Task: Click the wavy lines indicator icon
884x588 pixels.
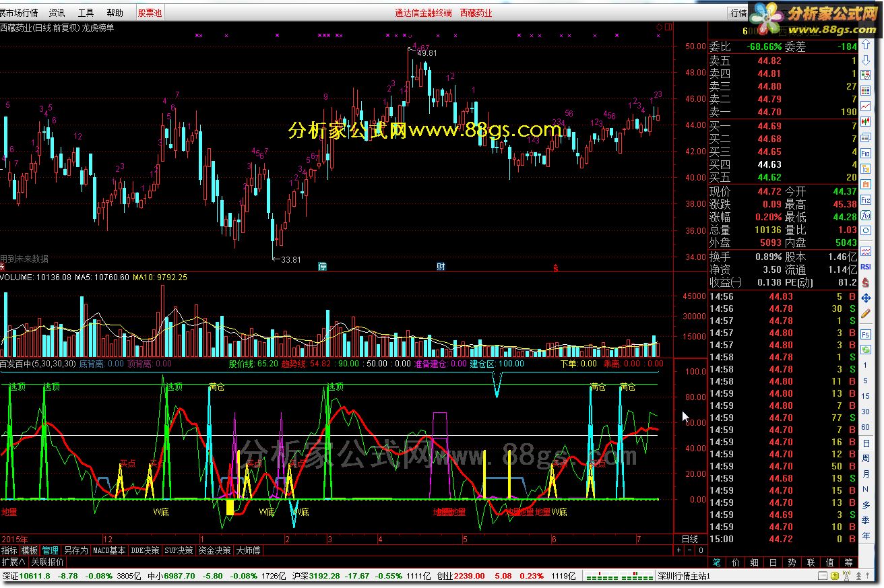Action: [866, 251]
